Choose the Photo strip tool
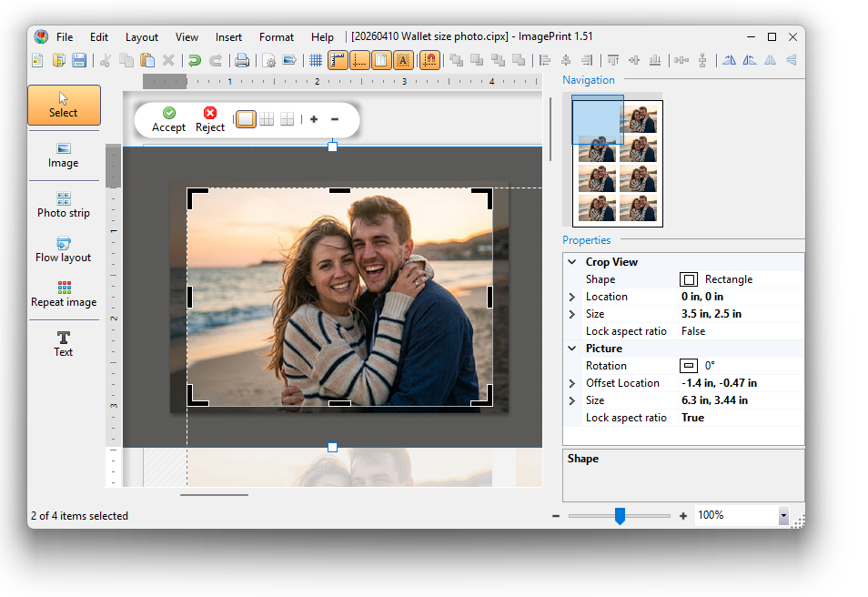This screenshot has width=868, height=597. pos(64,204)
